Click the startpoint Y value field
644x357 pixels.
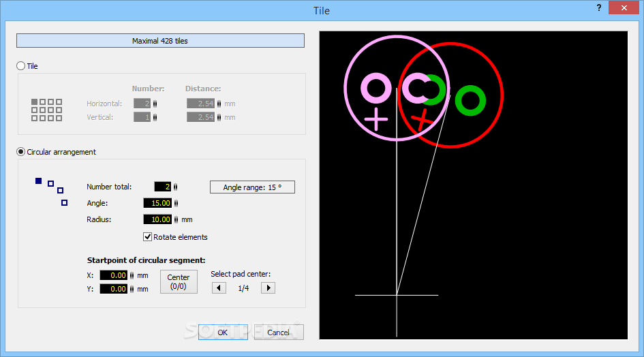point(113,289)
